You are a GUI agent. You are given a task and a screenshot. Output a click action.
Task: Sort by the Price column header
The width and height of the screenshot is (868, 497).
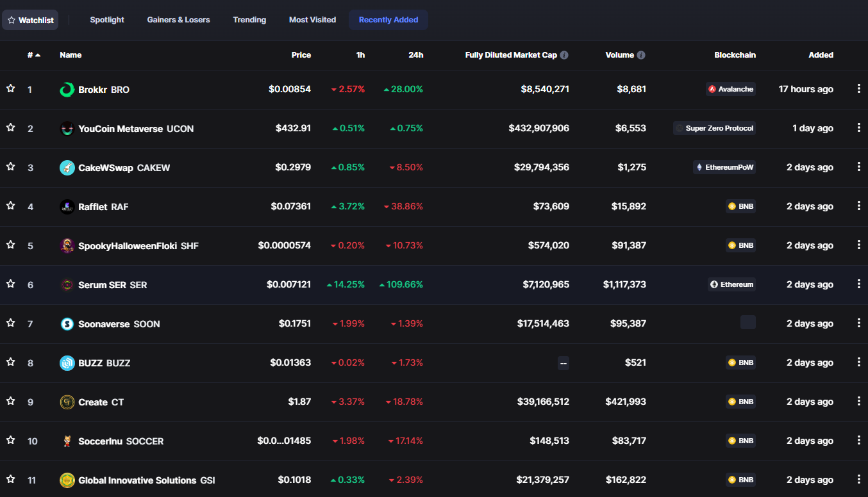pyautogui.click(x=301, y=55)
